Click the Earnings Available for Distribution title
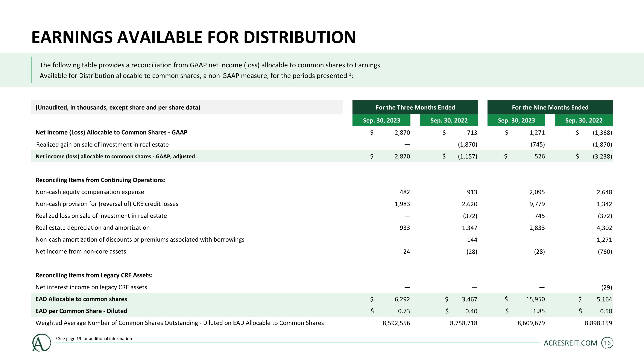This screenshot has width=644, height=362. coord(193,37)
